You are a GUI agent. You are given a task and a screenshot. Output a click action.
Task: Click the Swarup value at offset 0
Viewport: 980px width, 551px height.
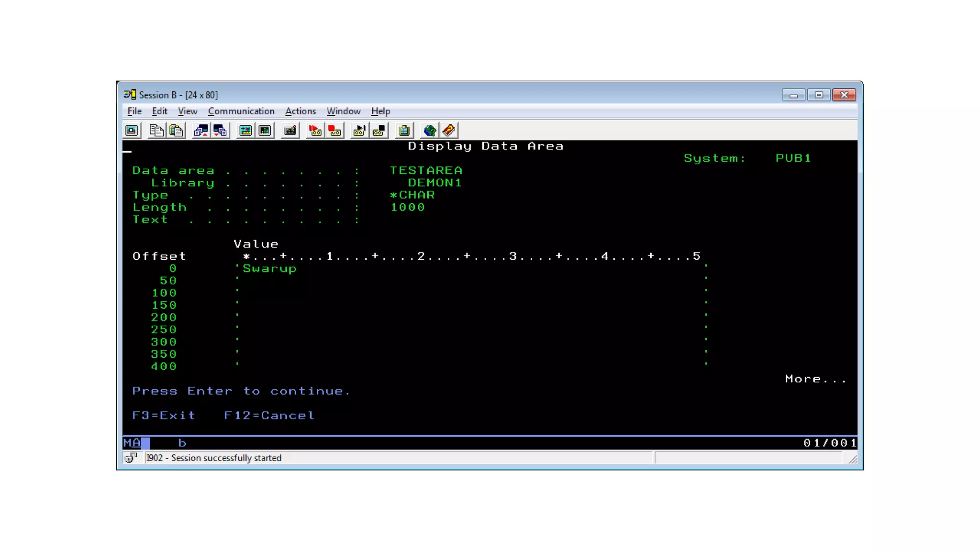pyautogui.click(x=269, y=269)
